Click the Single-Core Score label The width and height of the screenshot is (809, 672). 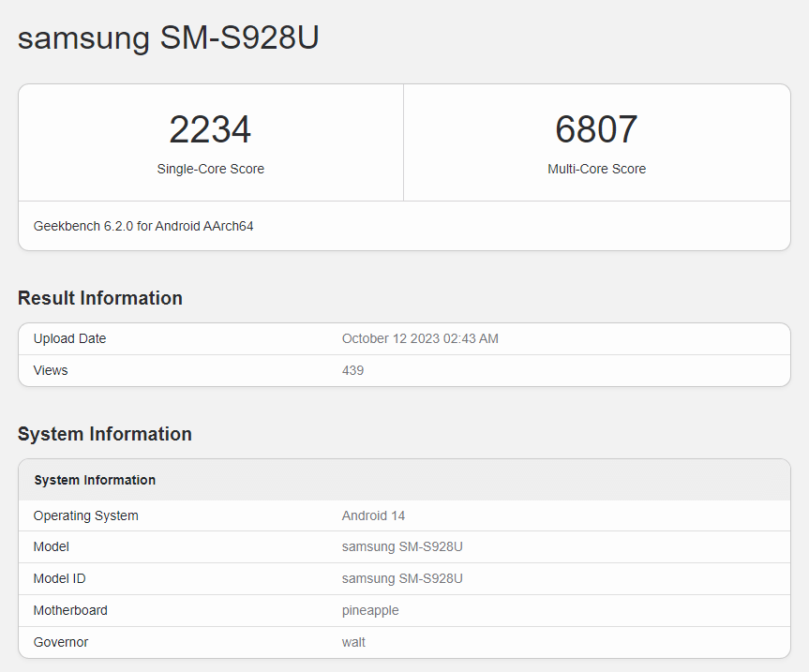point(210,170)
